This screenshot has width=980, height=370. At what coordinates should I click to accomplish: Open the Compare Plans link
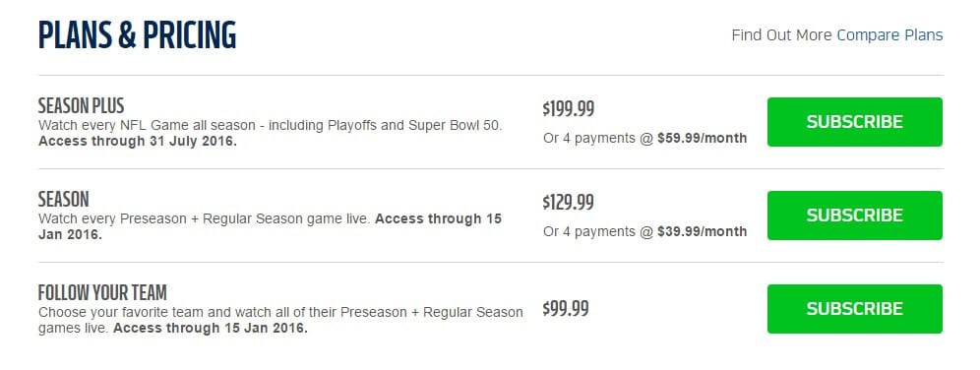click(889, 35)
